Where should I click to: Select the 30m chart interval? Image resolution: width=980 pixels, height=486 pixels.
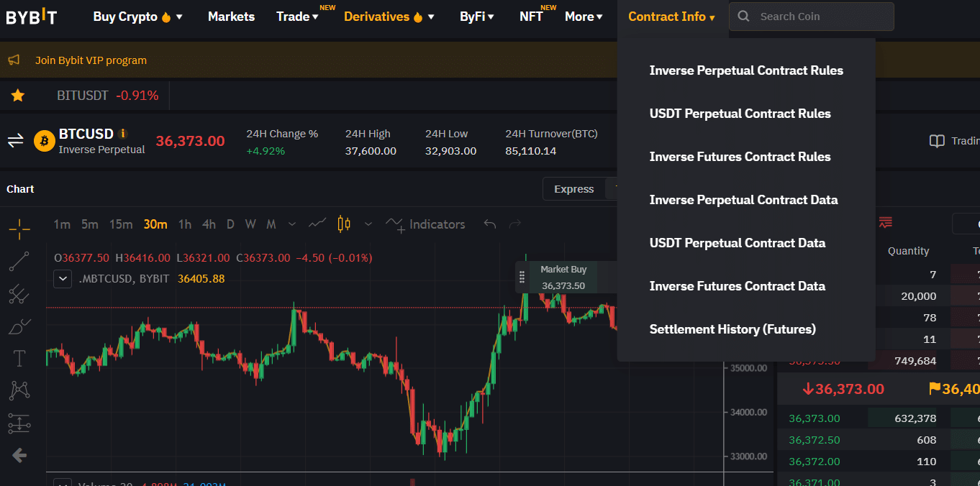155,224
